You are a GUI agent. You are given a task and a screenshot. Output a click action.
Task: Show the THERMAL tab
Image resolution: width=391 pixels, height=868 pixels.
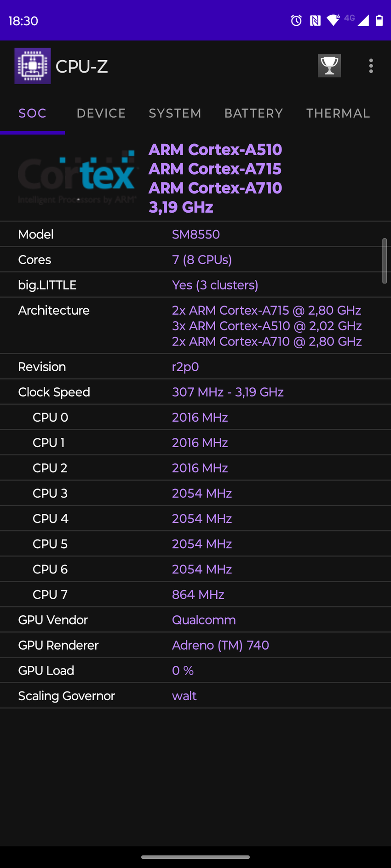pyautogui.click(x=338, y=113)
